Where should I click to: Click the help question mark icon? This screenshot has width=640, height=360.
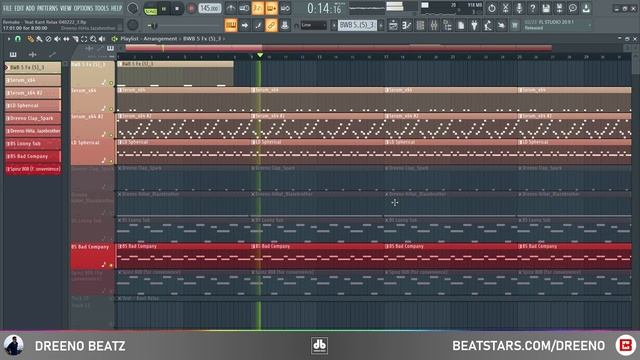(532, 8)
